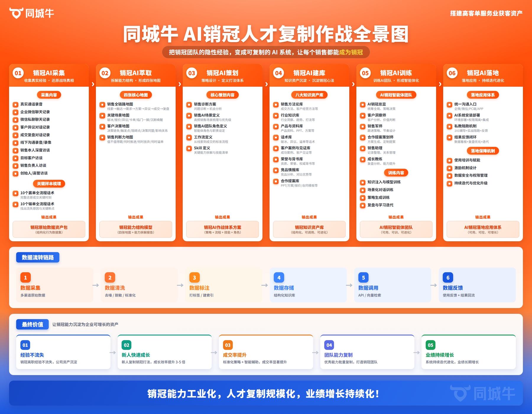Click the 关键样本梳理 pill label
Viewport: 532px width, 414px height.
[49, 184]
